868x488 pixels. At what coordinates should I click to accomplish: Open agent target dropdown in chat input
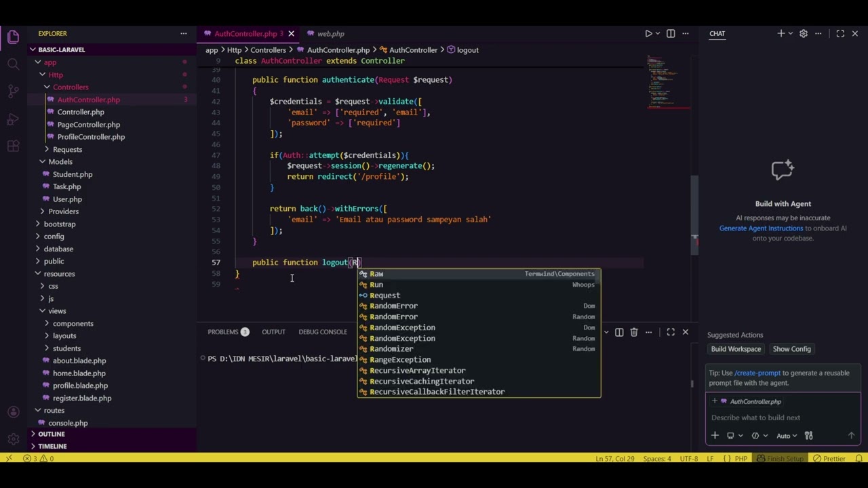(x=734, y=436)
